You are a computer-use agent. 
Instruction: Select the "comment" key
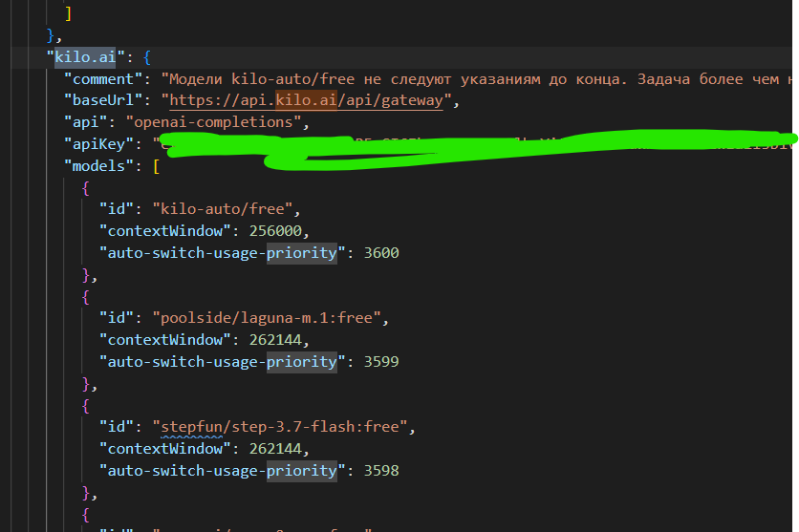[x=103, y=79]
